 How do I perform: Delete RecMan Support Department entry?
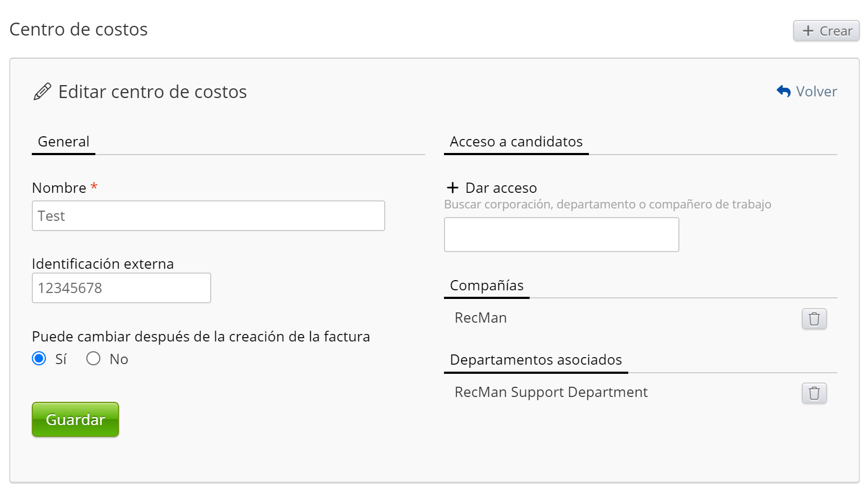(814, 393)
